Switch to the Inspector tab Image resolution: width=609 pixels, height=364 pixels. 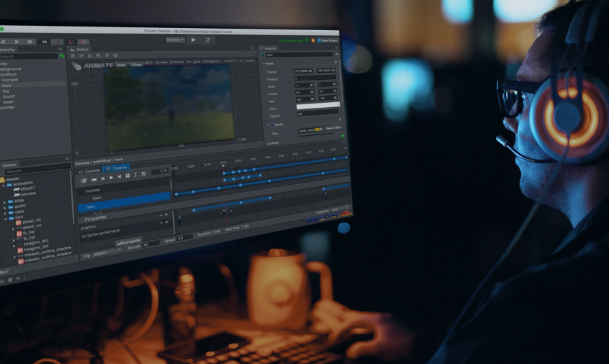pos(269,48)
